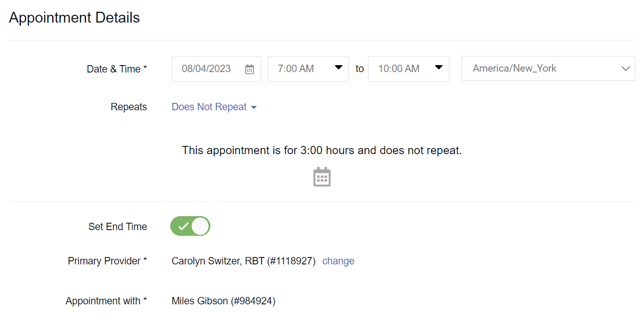Click the end time dropdown arrow
The image size is (644, 323).
(439, 68)
